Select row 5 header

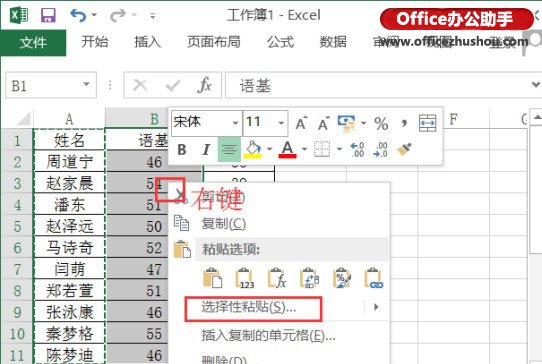(x=17, y=226)
